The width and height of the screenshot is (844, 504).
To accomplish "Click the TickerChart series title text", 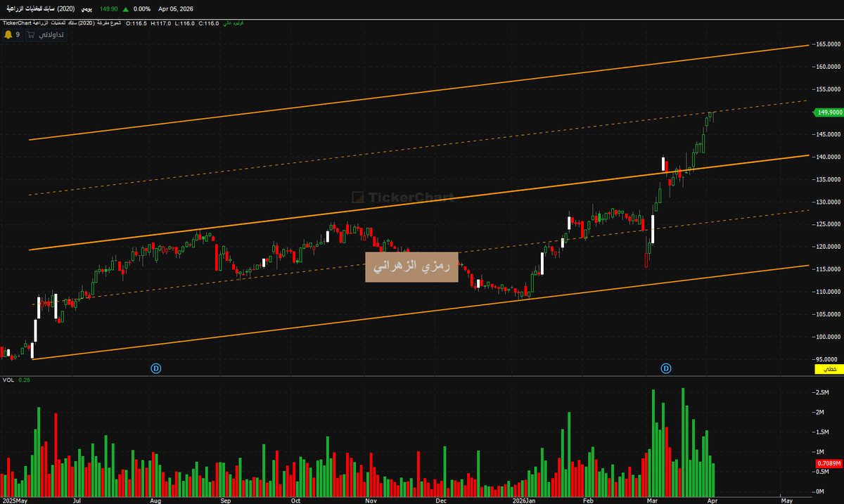I will pyautogui.click(x=61, y=23).
